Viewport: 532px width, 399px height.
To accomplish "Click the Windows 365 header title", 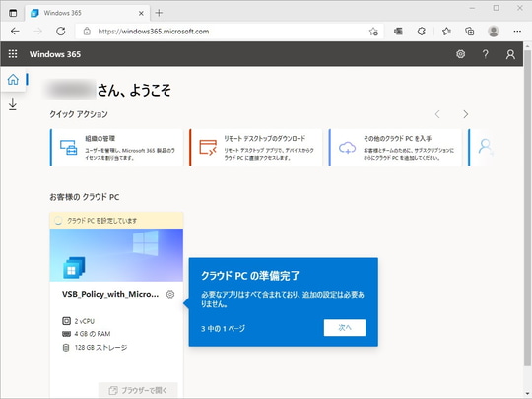I will [x=55, y=54].
